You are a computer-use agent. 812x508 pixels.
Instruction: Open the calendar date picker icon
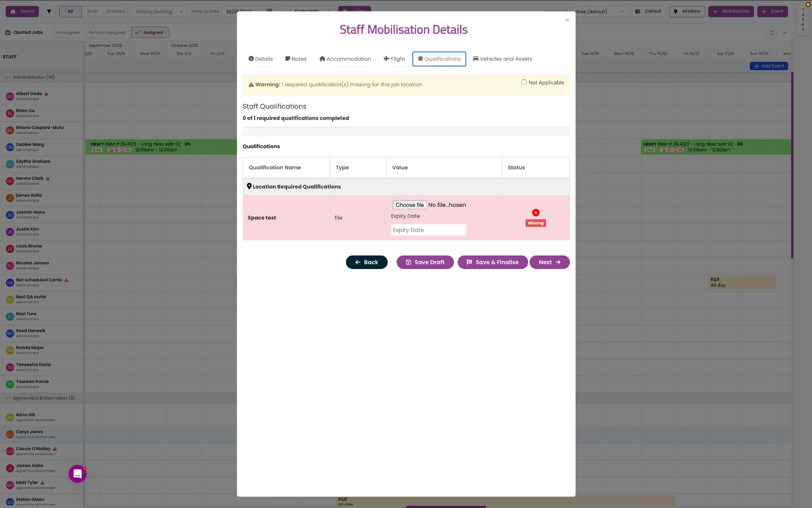coord(269,11)
